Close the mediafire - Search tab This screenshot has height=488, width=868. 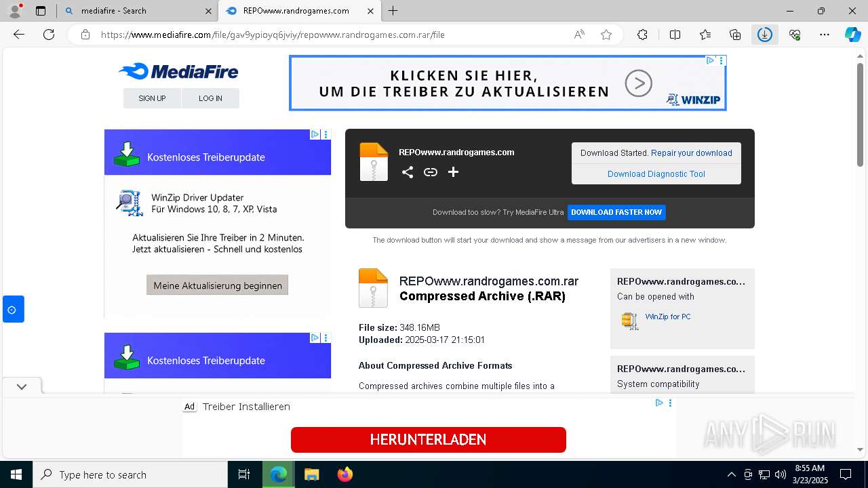coord(208,11)
